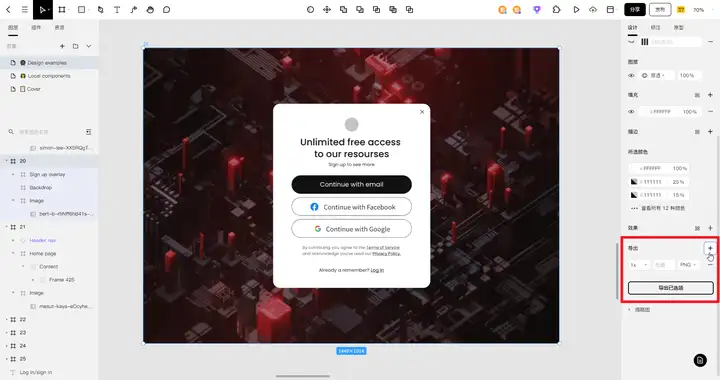Click the yellow badge icon near the zoom level
This screenshot has width=720, height=380.
[681, 10]
